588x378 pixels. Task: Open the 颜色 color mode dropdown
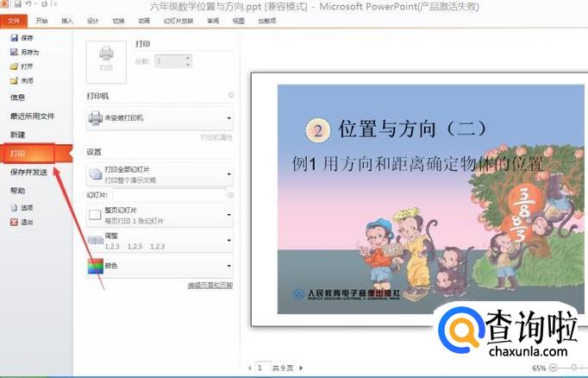click(x=160, y=266)
